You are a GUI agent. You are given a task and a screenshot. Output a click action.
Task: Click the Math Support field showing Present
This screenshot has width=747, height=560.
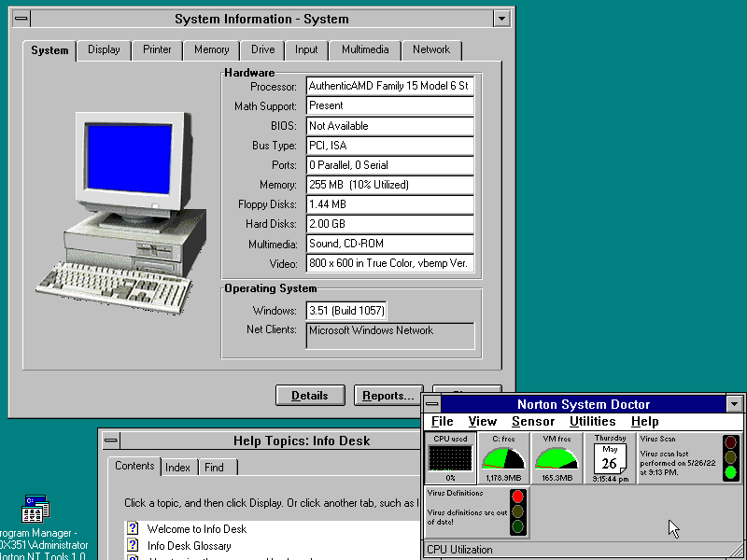389,105
